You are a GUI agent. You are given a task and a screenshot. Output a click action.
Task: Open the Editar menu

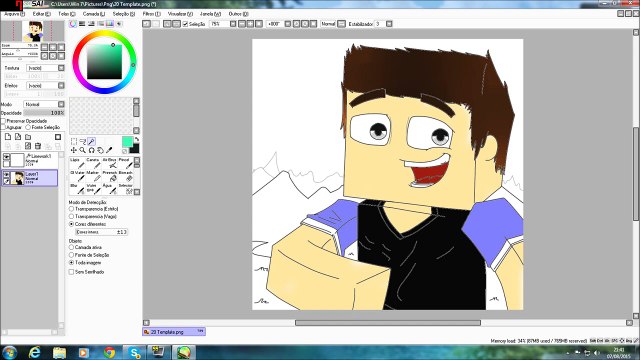[x=42, y=14]
